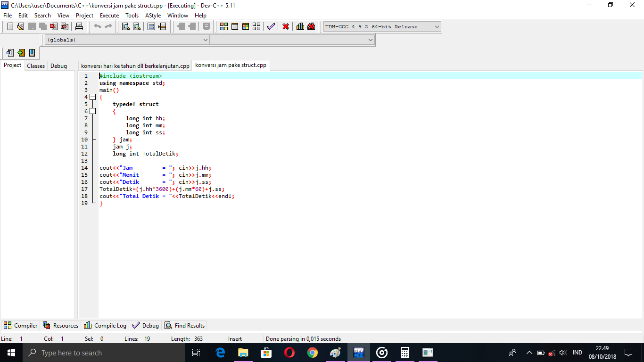Image resolution: width=644 pixels, height=362 pixels.
Task: Open Find using the magnifier toolbar icon
Action: click(x=124, y=26)
